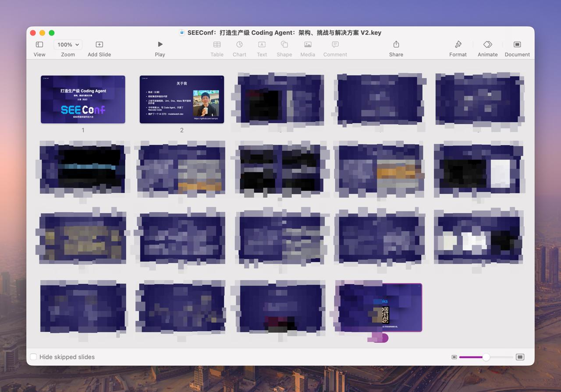Insert a Text box from toolbar

pyautogui.click(x=262, y=44)
